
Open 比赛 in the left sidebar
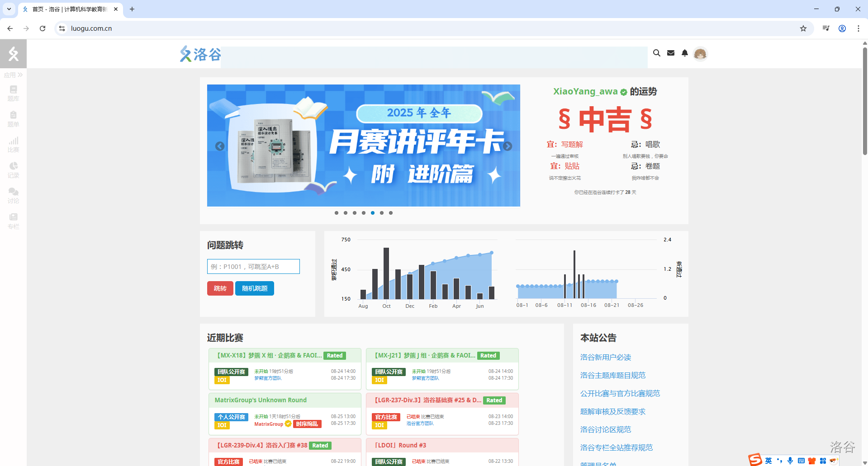[13, 145]
